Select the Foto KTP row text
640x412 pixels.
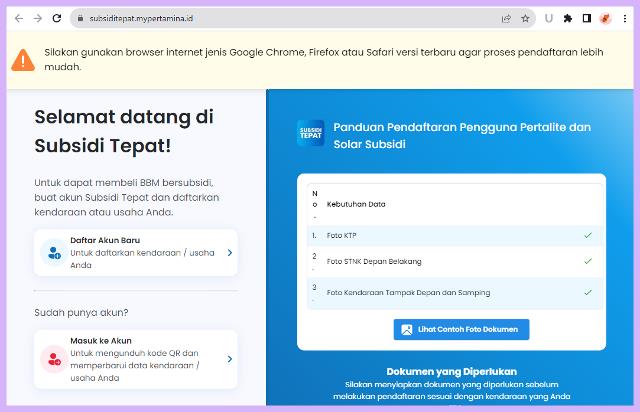coord(341,236)
